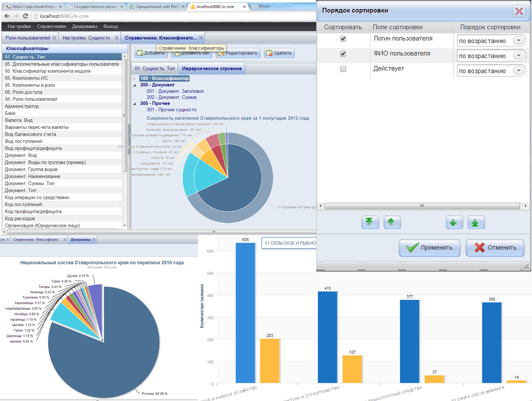532x401 pixels.
Task: Select Банк in the classifiers list
Action: (10, 113)
